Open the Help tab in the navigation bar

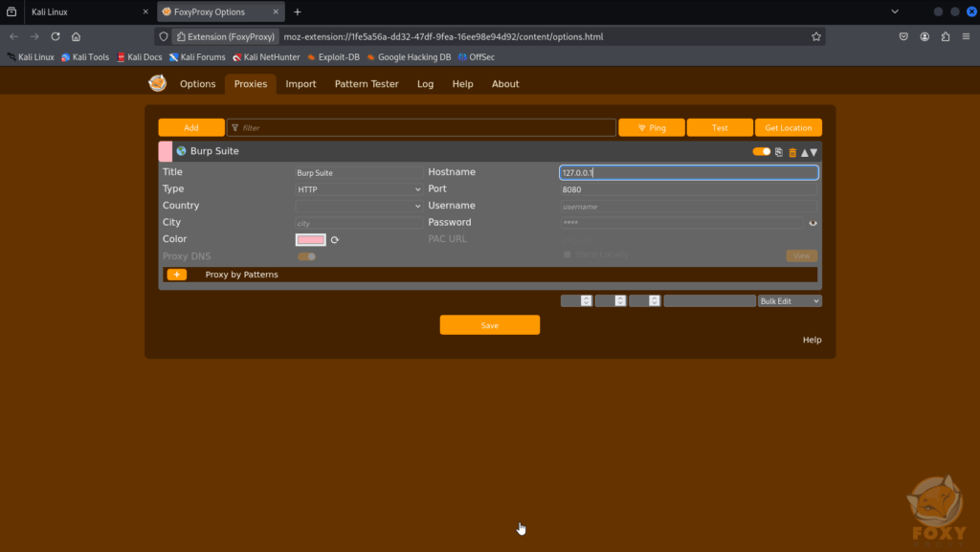point(462,83)
